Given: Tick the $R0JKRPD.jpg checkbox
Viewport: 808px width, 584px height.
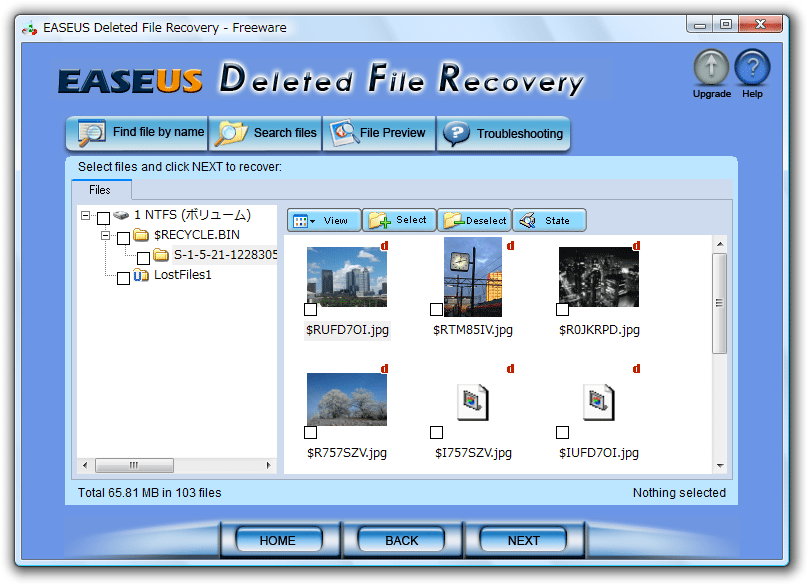Looking at the screenshot, I should tap(562, 309).
